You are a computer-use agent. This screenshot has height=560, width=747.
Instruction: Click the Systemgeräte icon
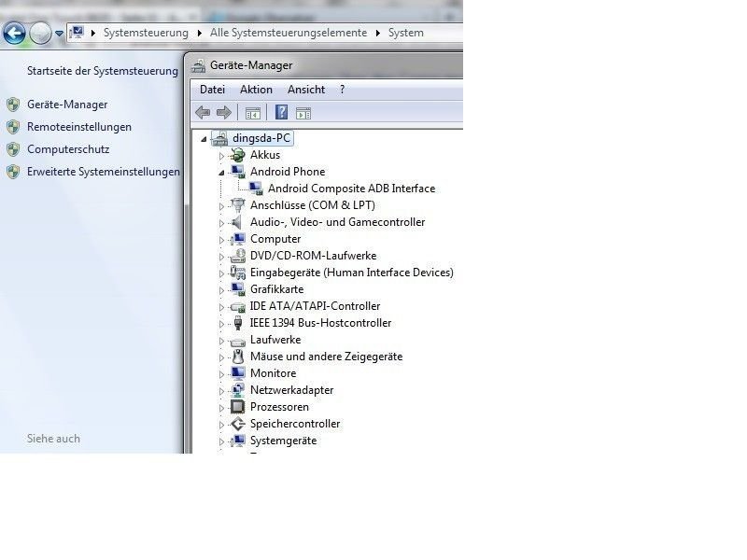click(x=237, y=441)
